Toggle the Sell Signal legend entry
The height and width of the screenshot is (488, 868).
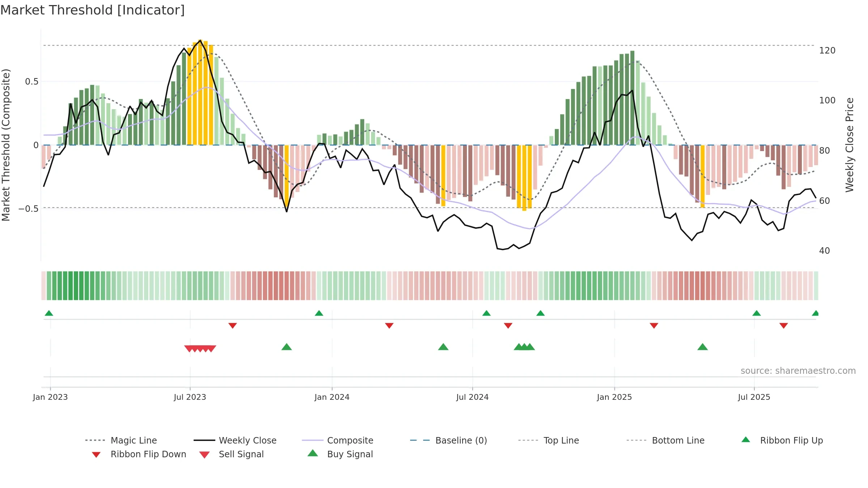coord(231,454)
